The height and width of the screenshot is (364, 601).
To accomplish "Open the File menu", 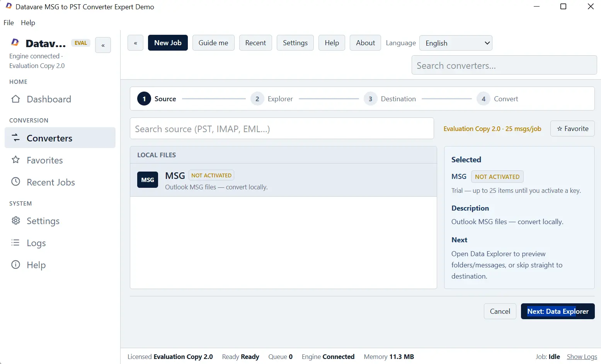I will 9,22.
